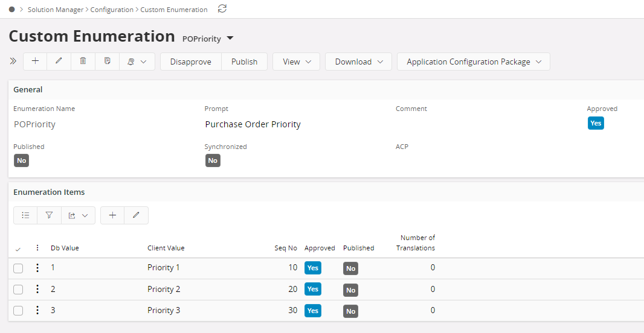644x333 pixels.
Task: Open the POPriority record selector dropdown
Action: click(x=230, y=39)
